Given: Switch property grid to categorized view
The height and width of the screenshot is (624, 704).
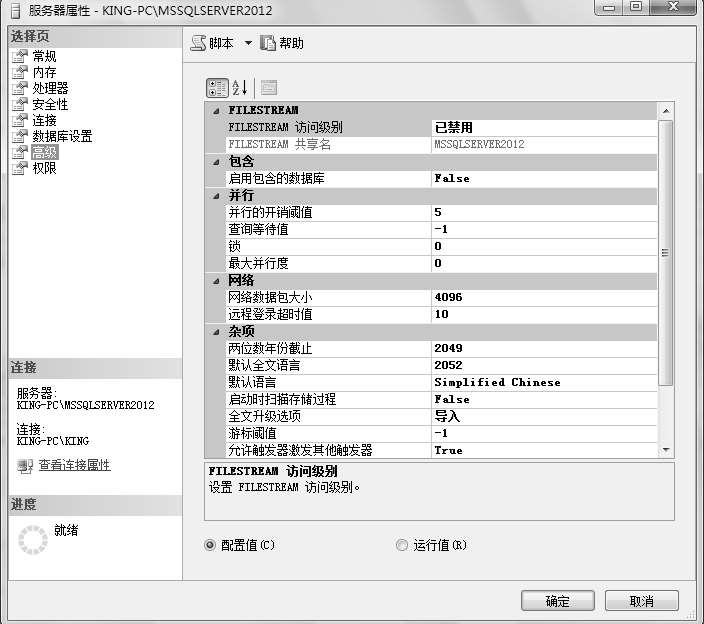Looking at the screenshot, I should tap(217, 88).
